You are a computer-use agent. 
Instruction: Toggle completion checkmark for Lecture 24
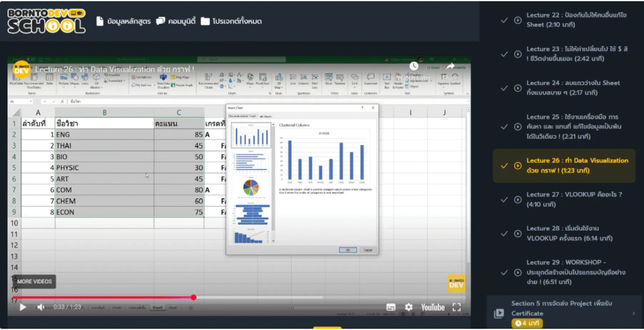(504, 88)
